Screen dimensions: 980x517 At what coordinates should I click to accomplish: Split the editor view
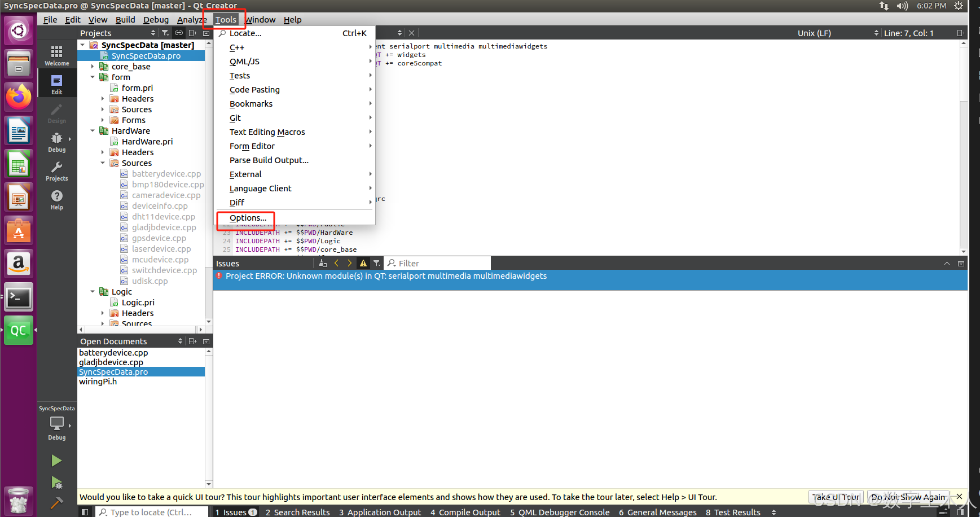coord(961,33)
